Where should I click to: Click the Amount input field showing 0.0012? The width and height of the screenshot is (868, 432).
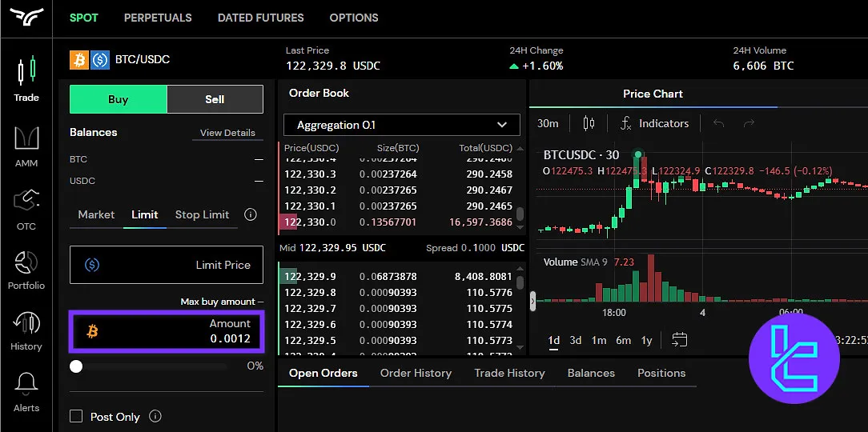click(166, 331)
